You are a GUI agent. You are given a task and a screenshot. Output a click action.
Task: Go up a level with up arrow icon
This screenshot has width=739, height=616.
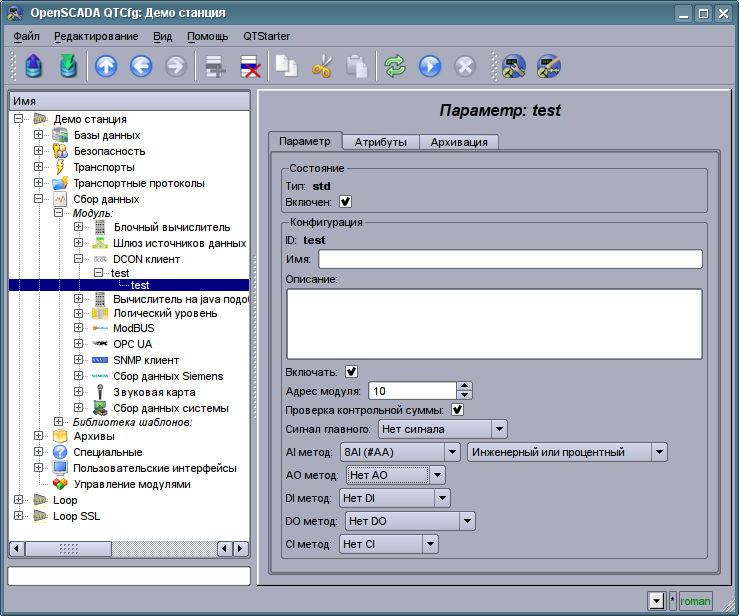tap(106, 67)
